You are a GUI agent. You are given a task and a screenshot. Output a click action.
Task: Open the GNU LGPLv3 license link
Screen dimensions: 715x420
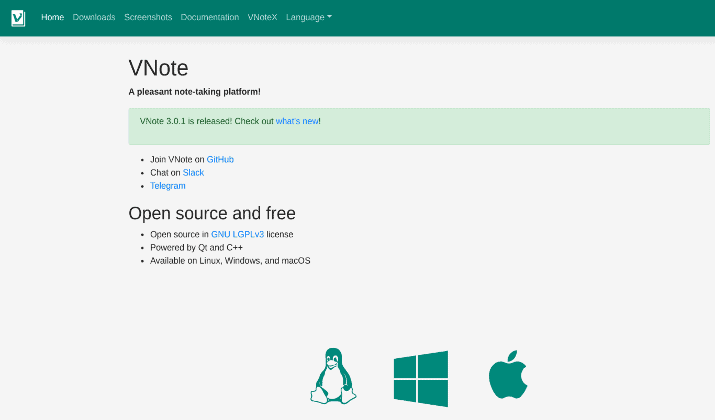coord(238,234)
